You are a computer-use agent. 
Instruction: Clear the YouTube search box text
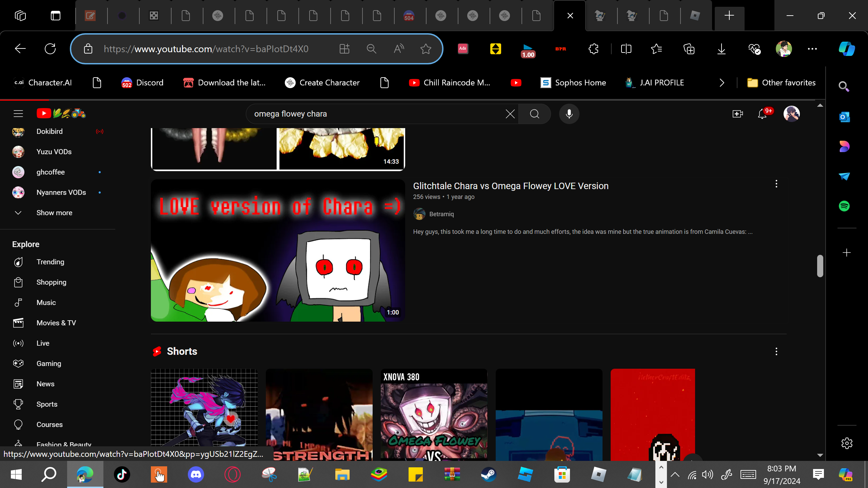coord(510,114)
